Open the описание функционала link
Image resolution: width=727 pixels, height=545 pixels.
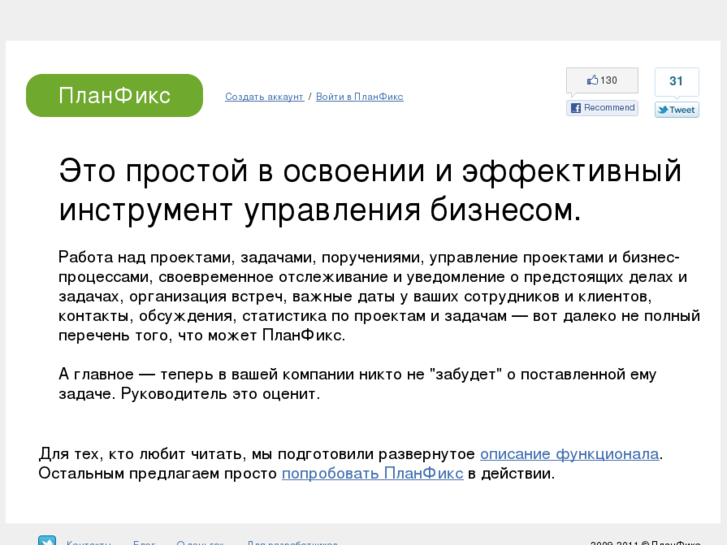(569, 454)
